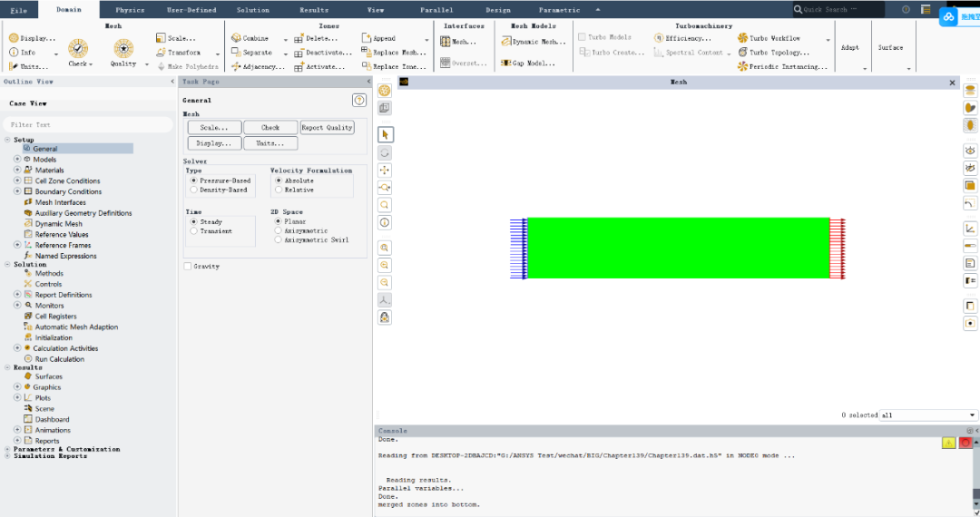Open Mesh Interfaces from ribbon
The width and height of the screenshot is (980, 517).
(x=458, y=42)
